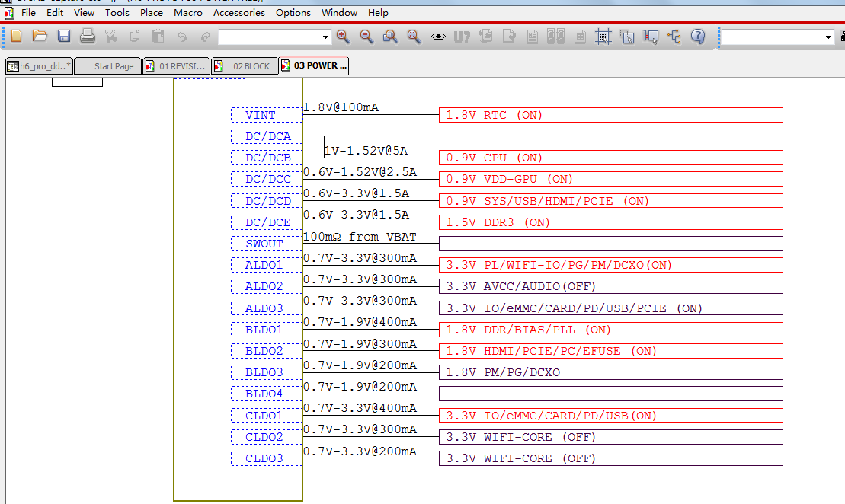This screenshot has height=504, width=845.
Task: Select the CLDO3 pin label
Action: [266, 458]
